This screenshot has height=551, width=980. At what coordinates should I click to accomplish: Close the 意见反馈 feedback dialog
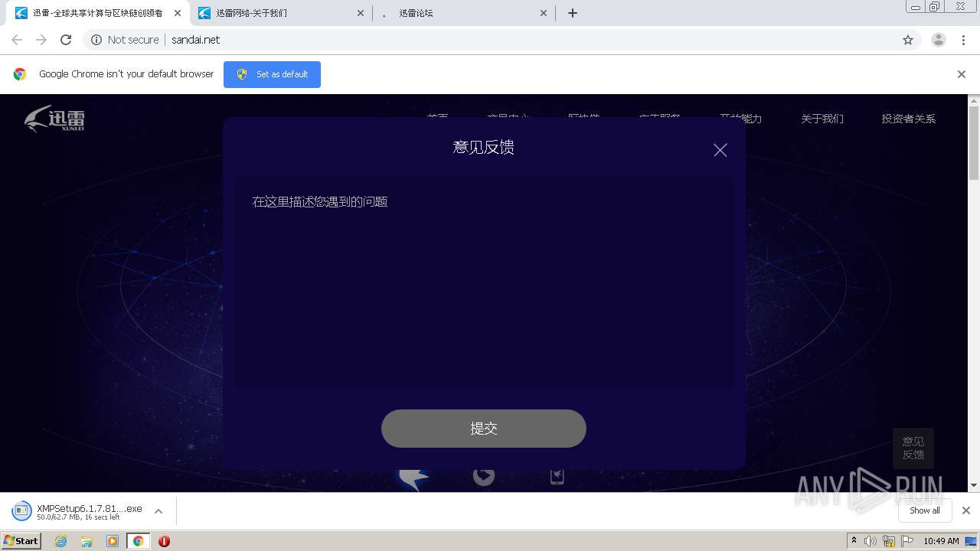tap(720, 150)
